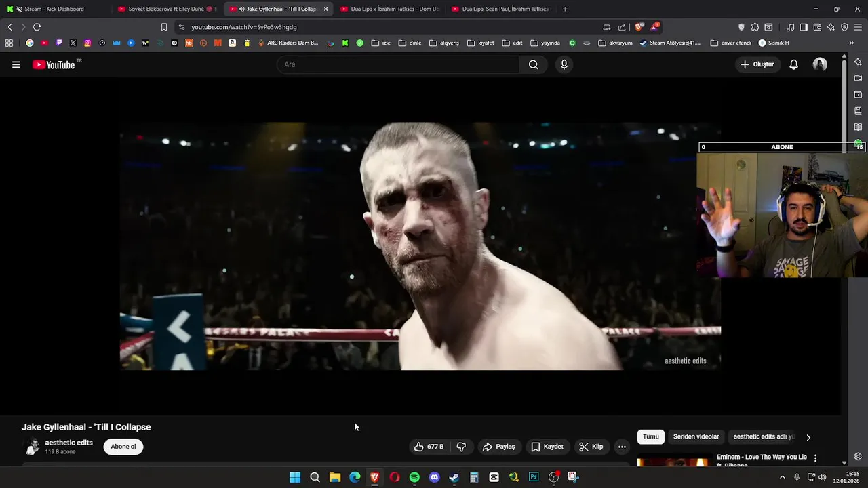The image size is (868, 488).
Task: Open the Brave VPN shield icon
Action: 844,27
